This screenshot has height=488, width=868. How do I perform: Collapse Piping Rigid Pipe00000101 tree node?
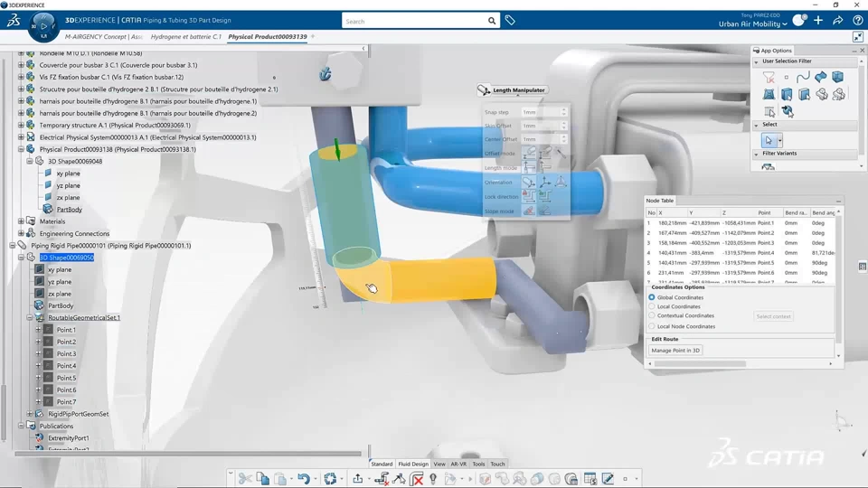(x=12, y=245)
